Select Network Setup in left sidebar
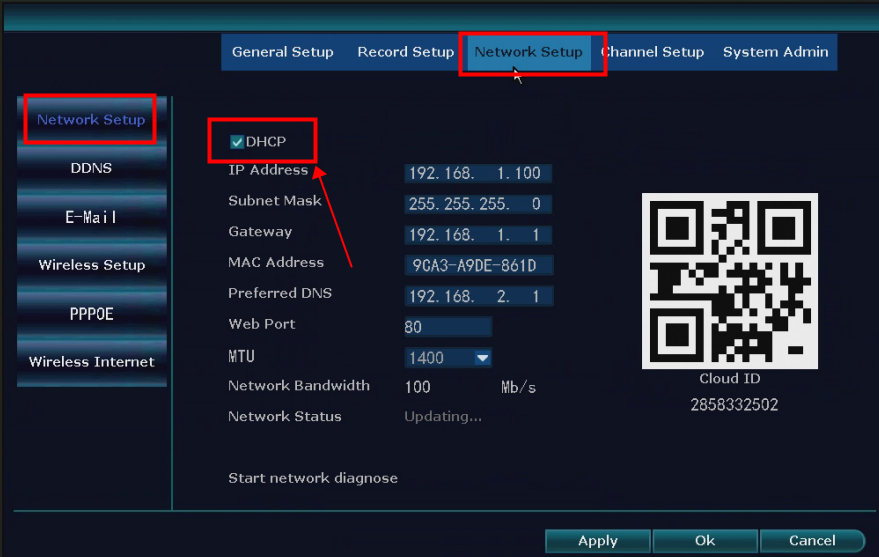This screenshot has height=557, width=879. [x=91, y=120]
